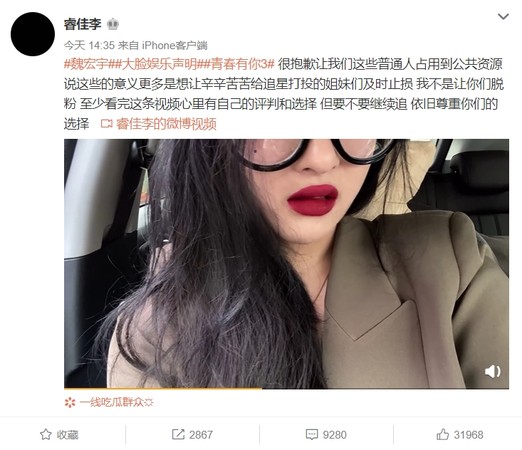Click the 收藏 text button
This screenshot has width=522, height=450.
pos(67,435)
